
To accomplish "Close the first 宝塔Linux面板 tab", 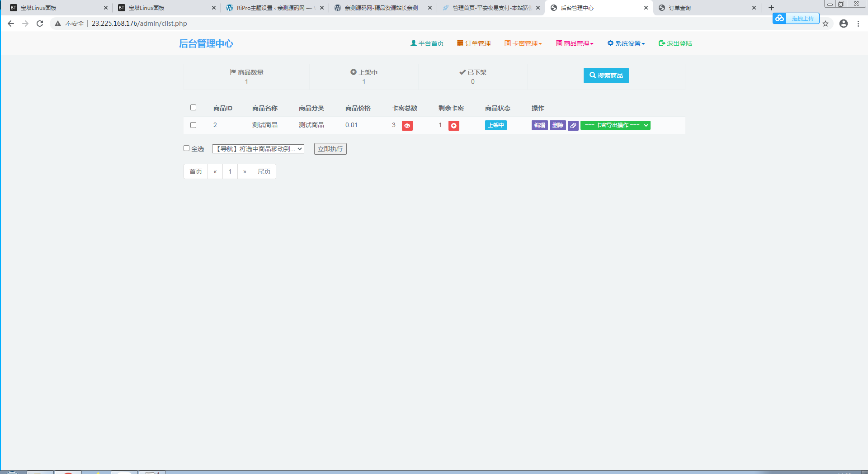I will click(106, 8).
